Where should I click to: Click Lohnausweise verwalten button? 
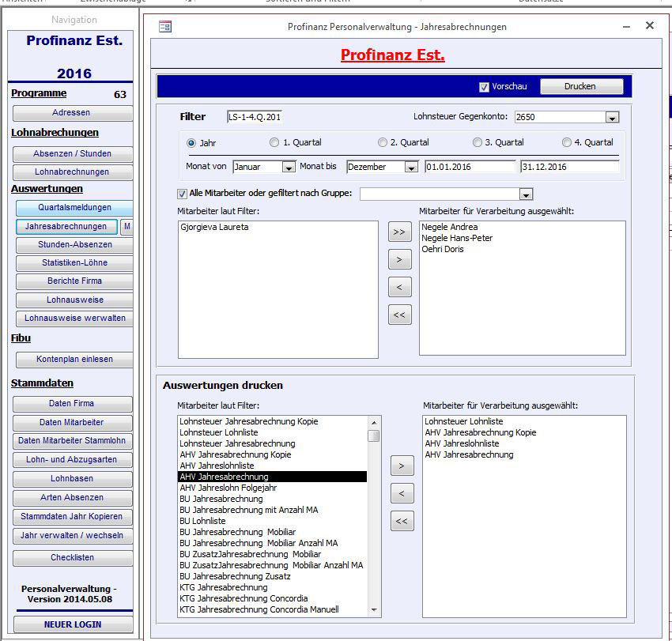(74, 319)
